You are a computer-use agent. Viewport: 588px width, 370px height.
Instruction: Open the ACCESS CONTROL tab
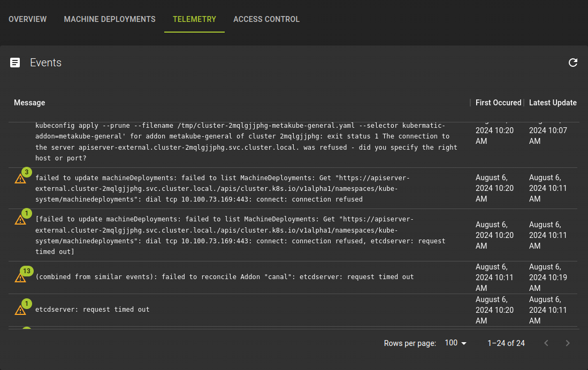(x=266, y=19)
